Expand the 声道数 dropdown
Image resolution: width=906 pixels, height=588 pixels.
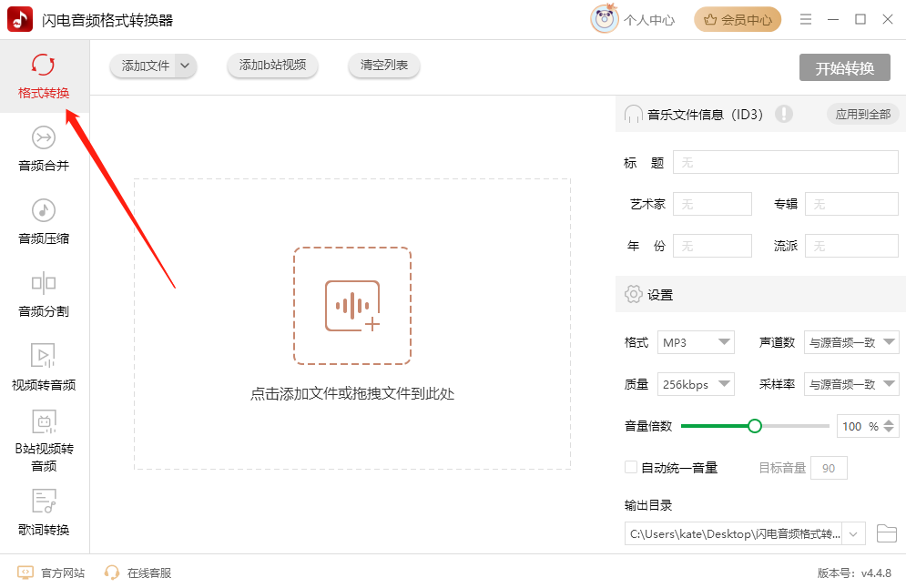851,342
